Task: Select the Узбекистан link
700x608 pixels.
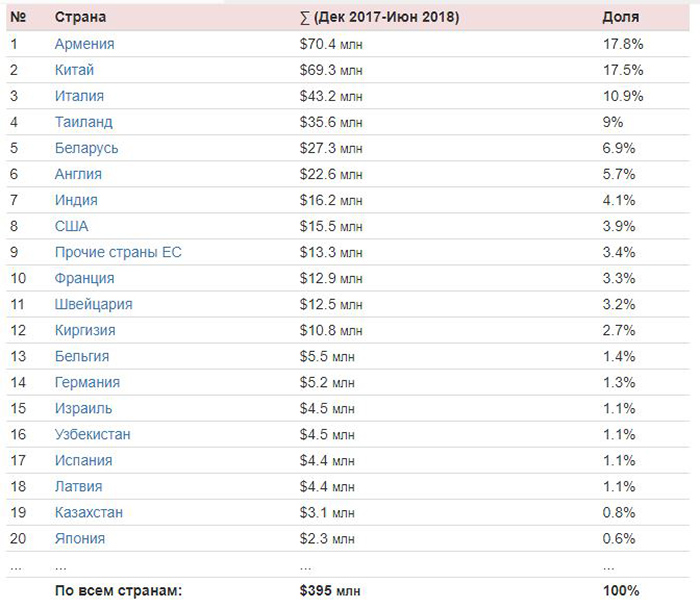Action: click(92, 434)
